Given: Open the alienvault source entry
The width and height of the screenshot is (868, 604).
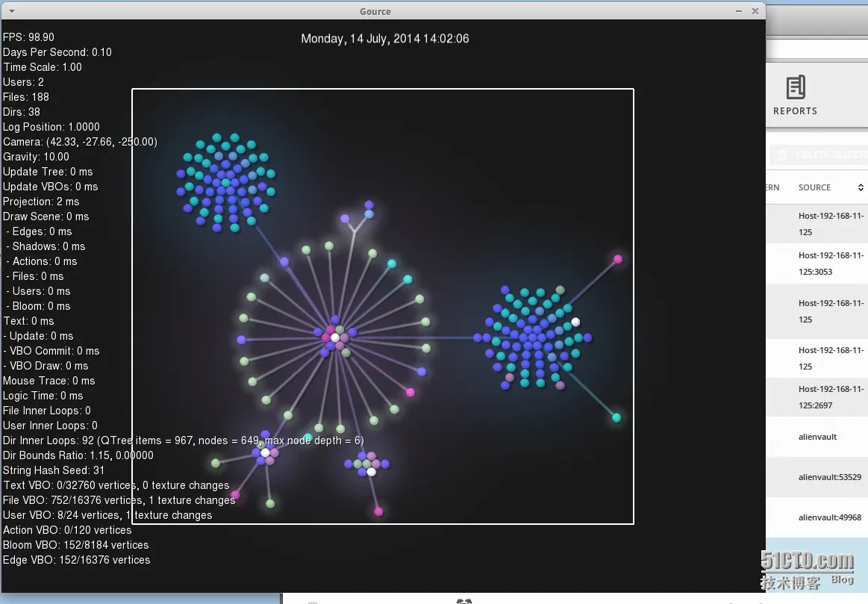Looking at the screenshot, I should (x=817, y=437).
